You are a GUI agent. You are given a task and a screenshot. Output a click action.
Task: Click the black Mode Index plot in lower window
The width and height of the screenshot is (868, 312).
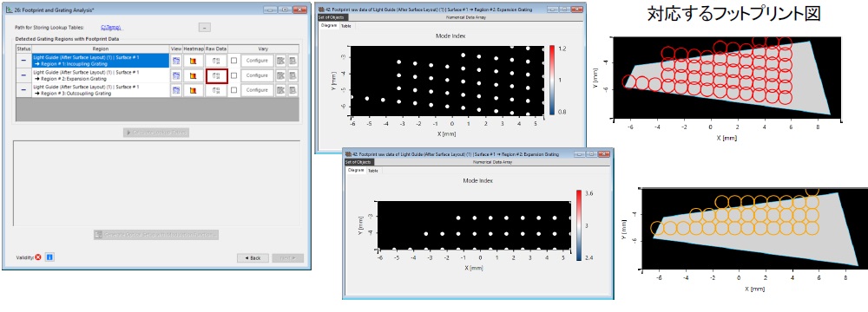(476, 225)
